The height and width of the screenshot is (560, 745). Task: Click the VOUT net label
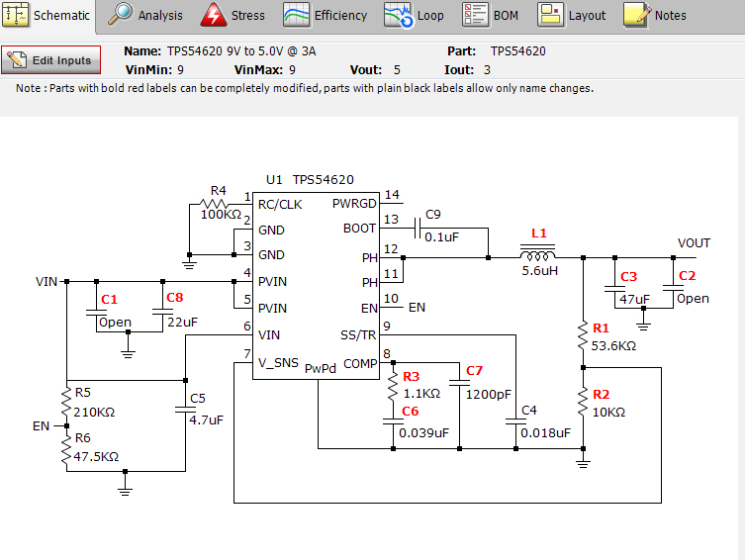694,243
